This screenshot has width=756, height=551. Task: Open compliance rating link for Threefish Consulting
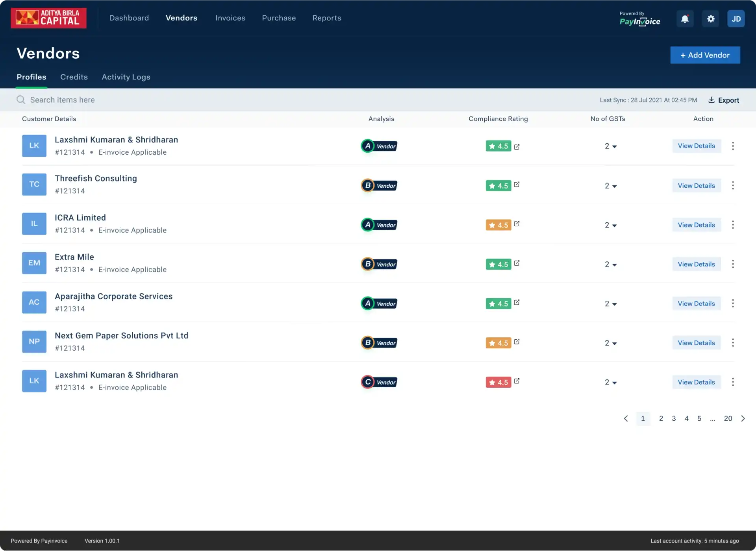coord(517,184)
